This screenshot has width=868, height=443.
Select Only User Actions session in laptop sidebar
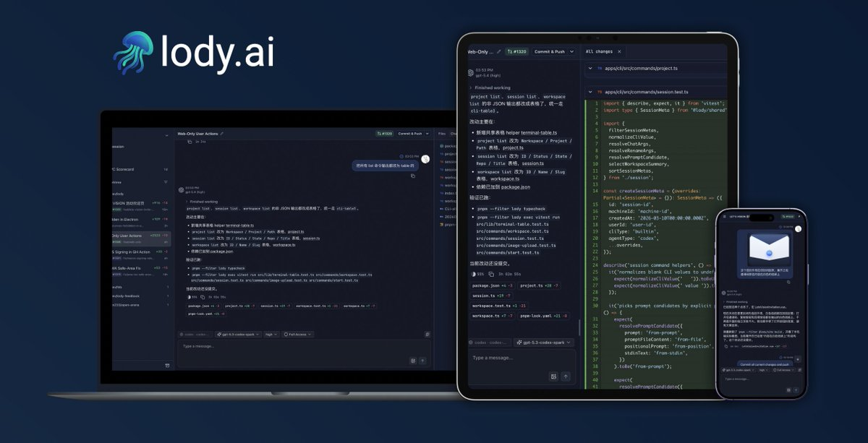140,238
